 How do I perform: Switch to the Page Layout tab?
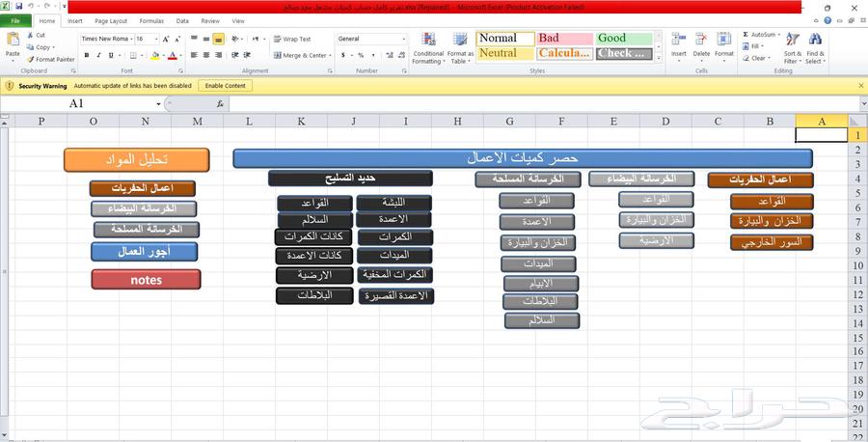(x=111, y=21)
